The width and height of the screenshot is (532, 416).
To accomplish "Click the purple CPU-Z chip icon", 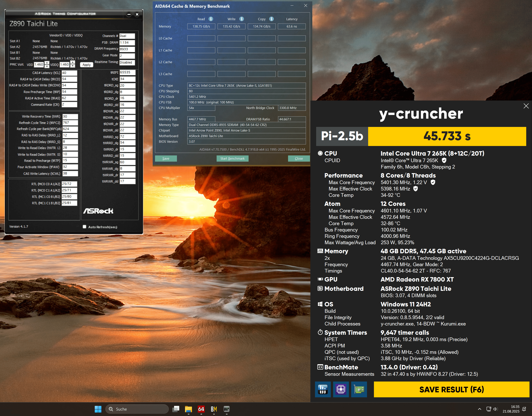I will click(x=341, y=389).
